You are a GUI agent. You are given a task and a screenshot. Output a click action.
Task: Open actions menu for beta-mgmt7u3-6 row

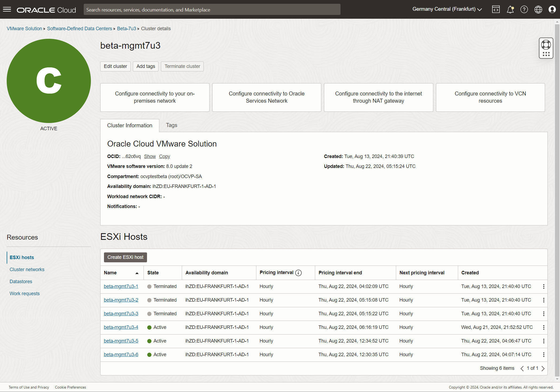[543, 355]
